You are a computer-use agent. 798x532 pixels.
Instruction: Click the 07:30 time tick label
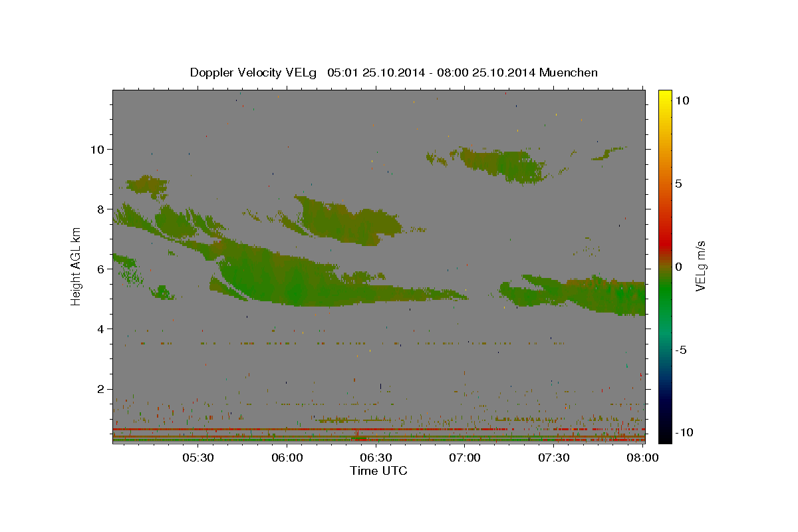click(553, 458)
